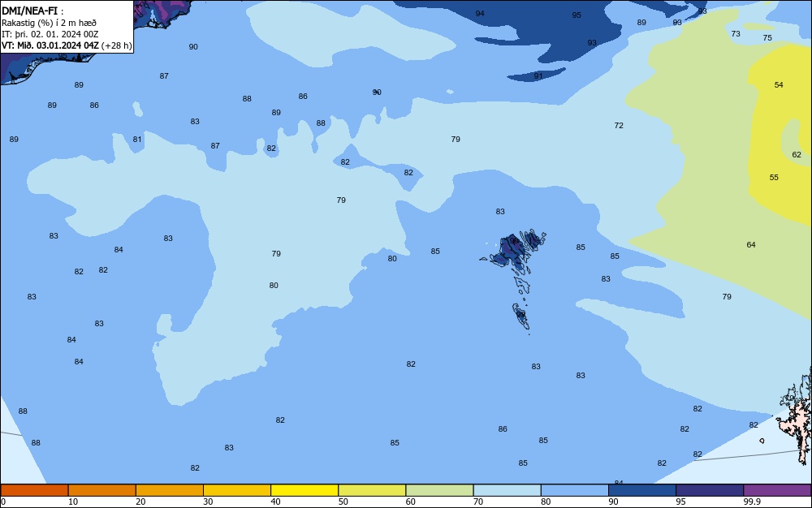Screen dimensions: 812x508
Task: Click the DMI/NEA-FI title text
Action: point(30,11)
